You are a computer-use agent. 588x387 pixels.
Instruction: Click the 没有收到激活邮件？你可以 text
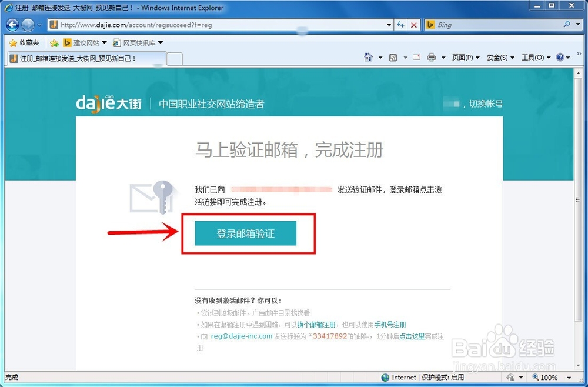point(238,301)
